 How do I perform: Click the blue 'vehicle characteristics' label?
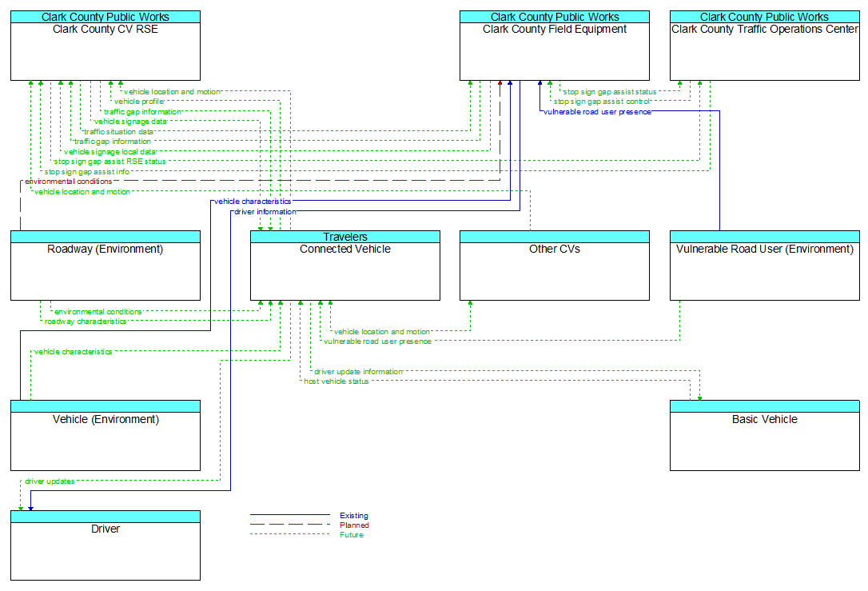coord(253,202)
